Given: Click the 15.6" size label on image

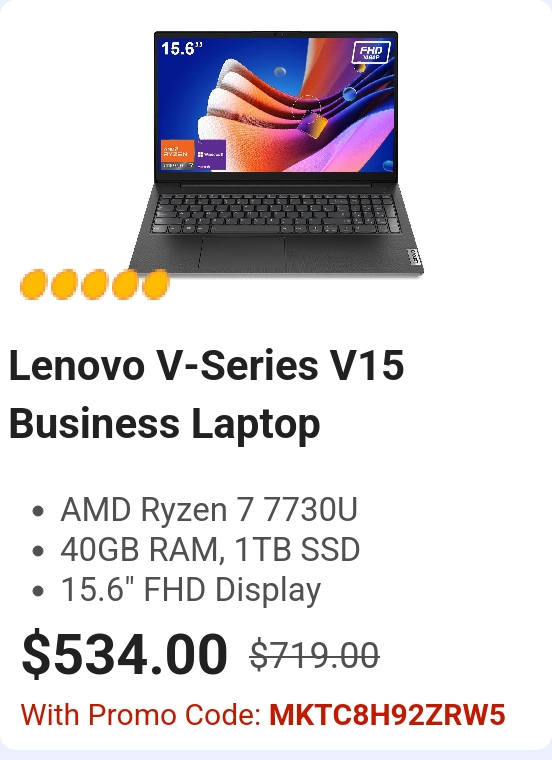Looking at the screenshot, I should (x=182, y=48).
